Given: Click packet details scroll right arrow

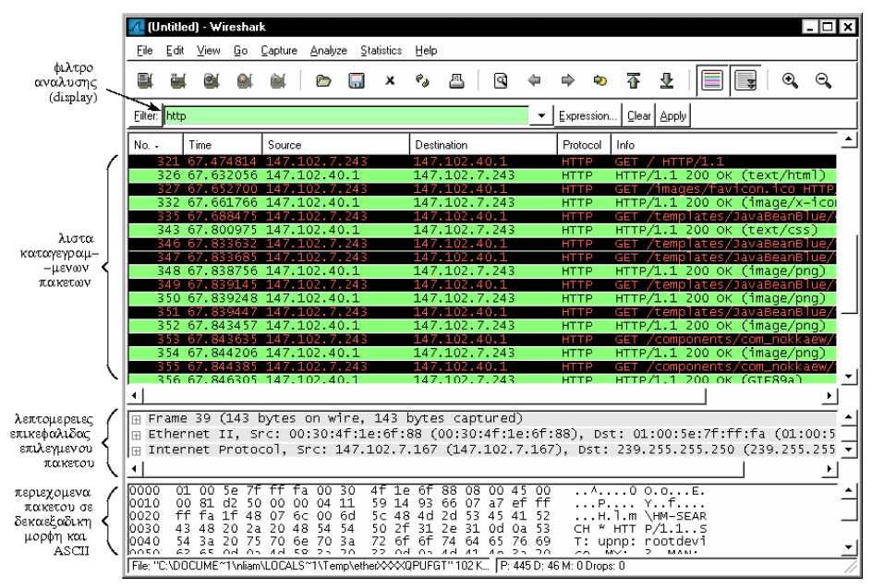Looking at the screenshot, I should [830, 469].
